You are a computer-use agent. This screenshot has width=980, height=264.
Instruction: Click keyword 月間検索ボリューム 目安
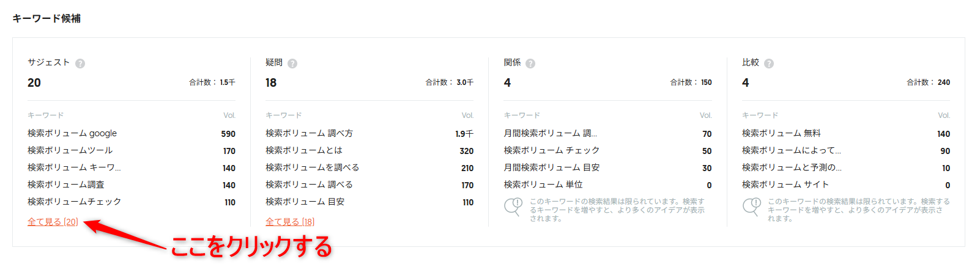[x=552, y=167]
